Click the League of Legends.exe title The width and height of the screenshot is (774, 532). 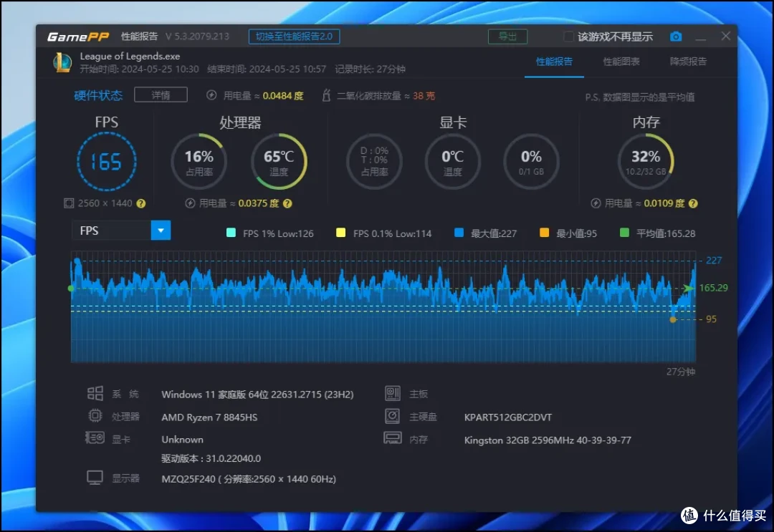click(130, 57)
